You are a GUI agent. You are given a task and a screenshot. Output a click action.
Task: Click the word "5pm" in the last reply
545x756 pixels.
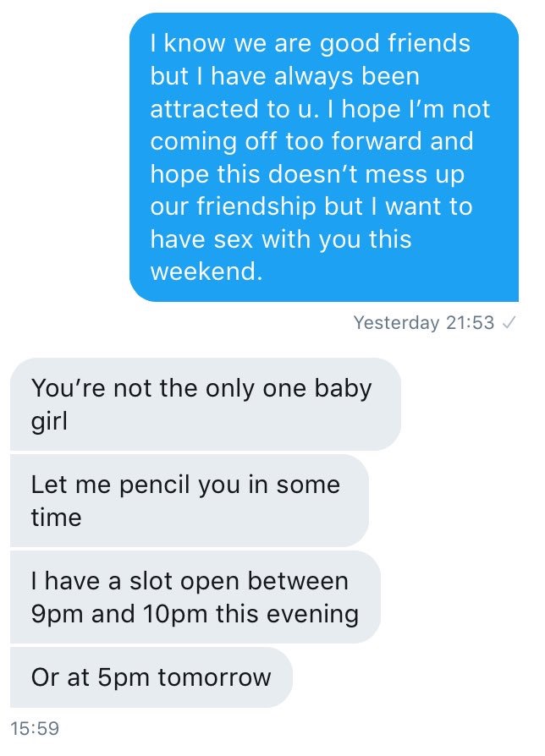click(x=111, y=677)
